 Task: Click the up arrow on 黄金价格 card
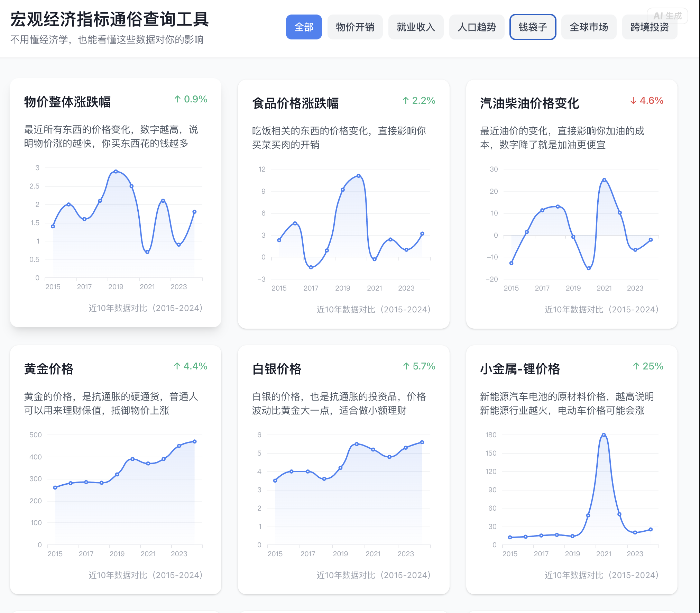177,366
